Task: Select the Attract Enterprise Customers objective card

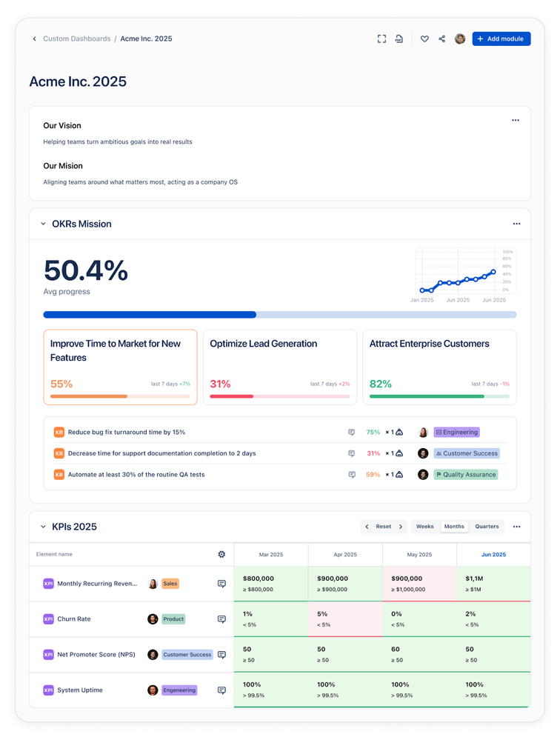Action: [x=439, y=367]
